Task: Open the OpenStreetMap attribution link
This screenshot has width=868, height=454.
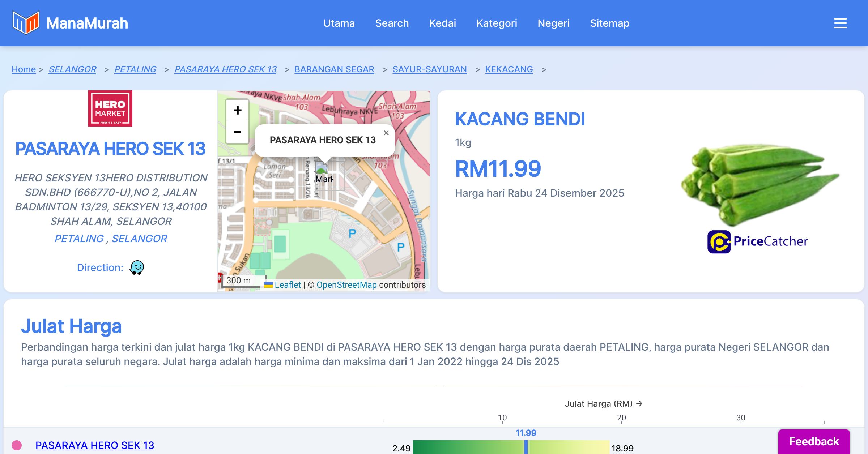Action: 346,285
